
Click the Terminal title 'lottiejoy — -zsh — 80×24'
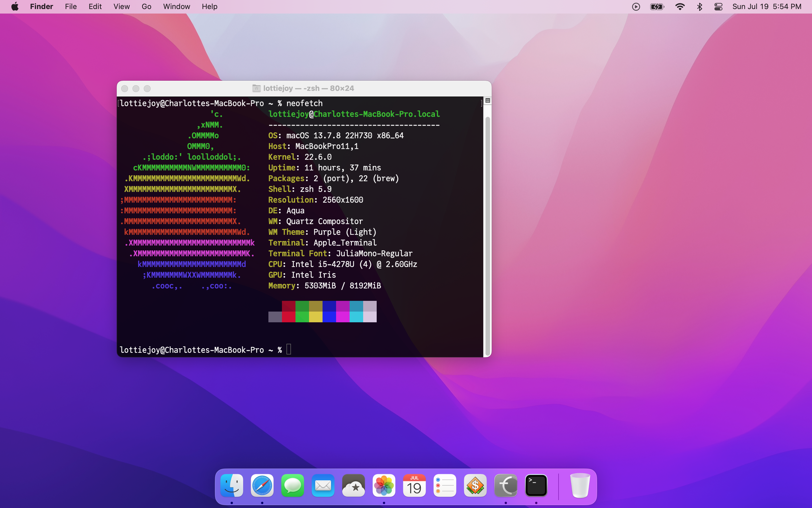coord(309,88)
